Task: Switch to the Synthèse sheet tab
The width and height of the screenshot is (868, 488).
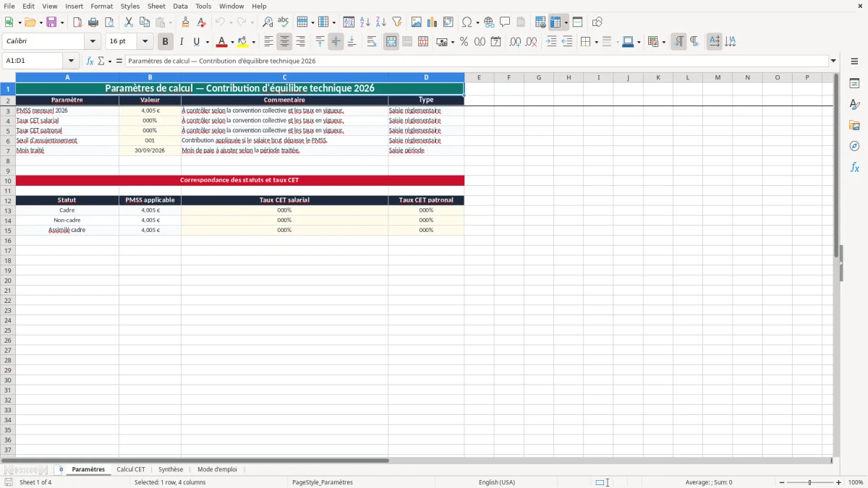Action: point(171,469)
